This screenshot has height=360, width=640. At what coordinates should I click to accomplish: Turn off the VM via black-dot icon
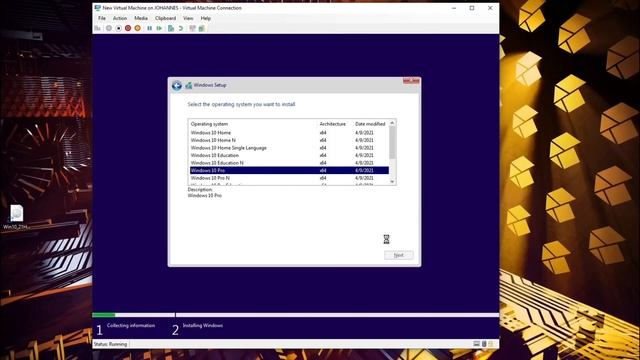(118, 28)
